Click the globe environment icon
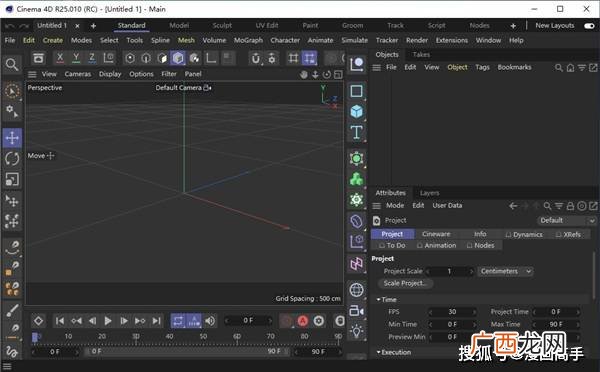600x372 pixels. coord(356,290)
